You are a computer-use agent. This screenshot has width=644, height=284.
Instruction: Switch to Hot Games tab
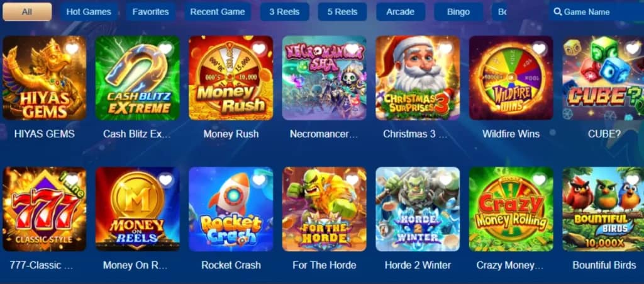tap(89, 12)
